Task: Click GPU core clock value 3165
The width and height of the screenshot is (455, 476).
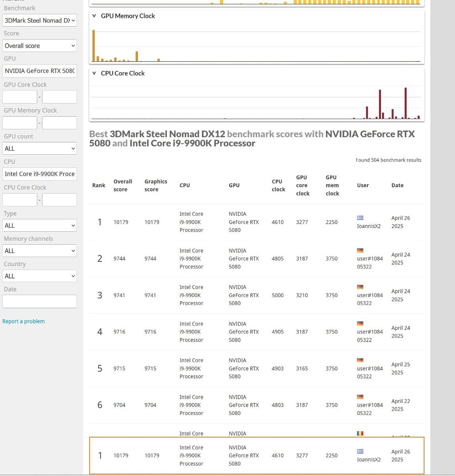Action: 302,369
